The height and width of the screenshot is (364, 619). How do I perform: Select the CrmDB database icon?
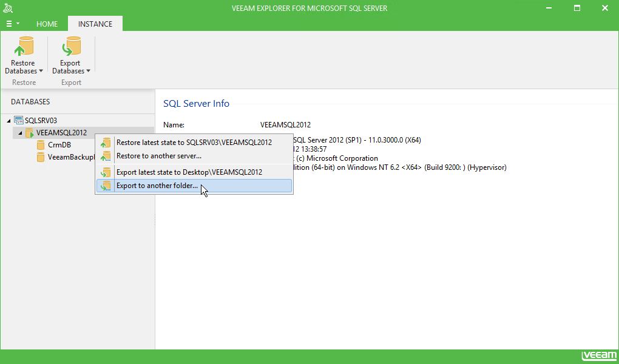tap(41, 145)
